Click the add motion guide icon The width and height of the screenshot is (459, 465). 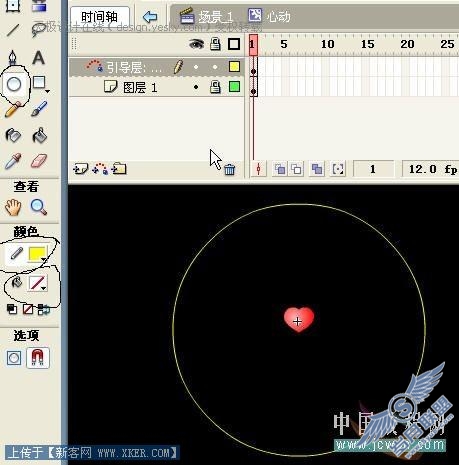[100, 169]
